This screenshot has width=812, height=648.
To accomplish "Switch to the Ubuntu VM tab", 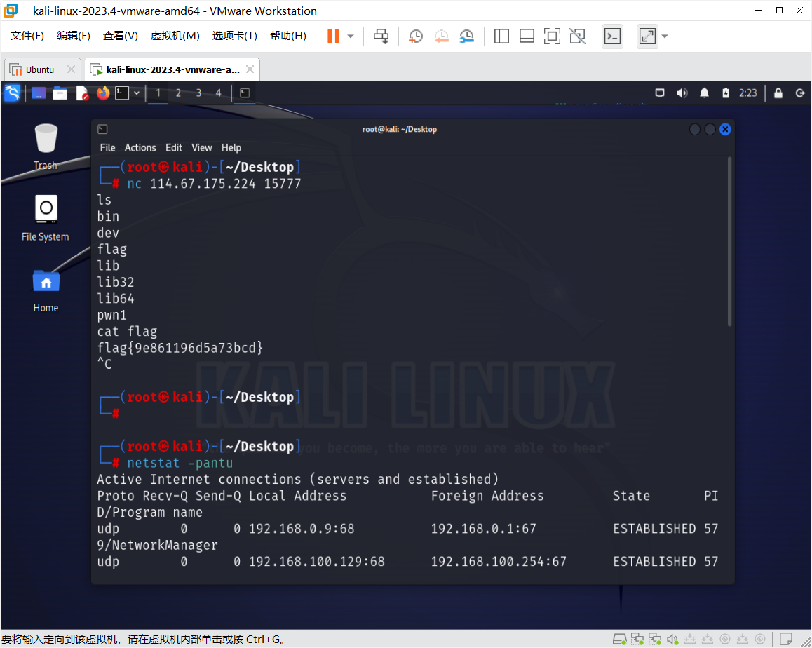I will coord(39,69).
